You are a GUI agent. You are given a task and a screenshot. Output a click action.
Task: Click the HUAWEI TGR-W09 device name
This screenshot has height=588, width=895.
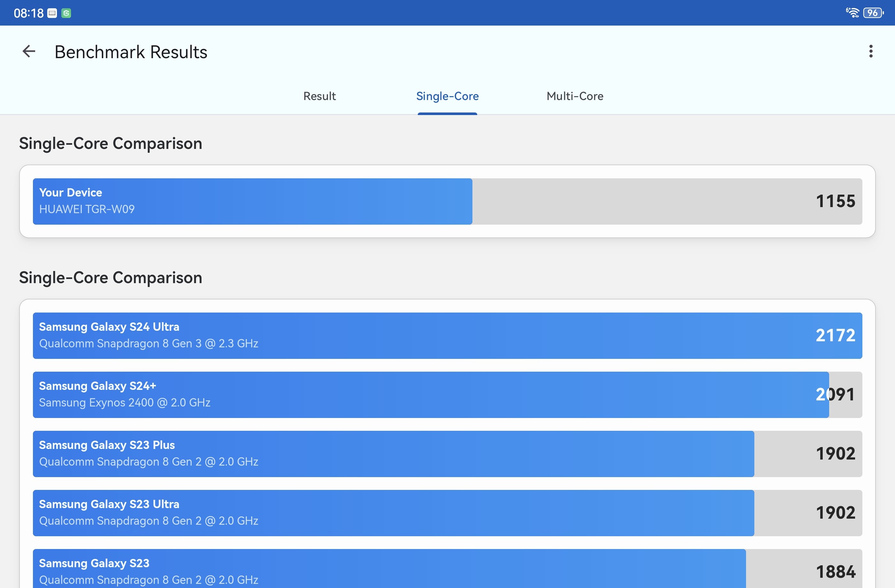click(87, 209)
